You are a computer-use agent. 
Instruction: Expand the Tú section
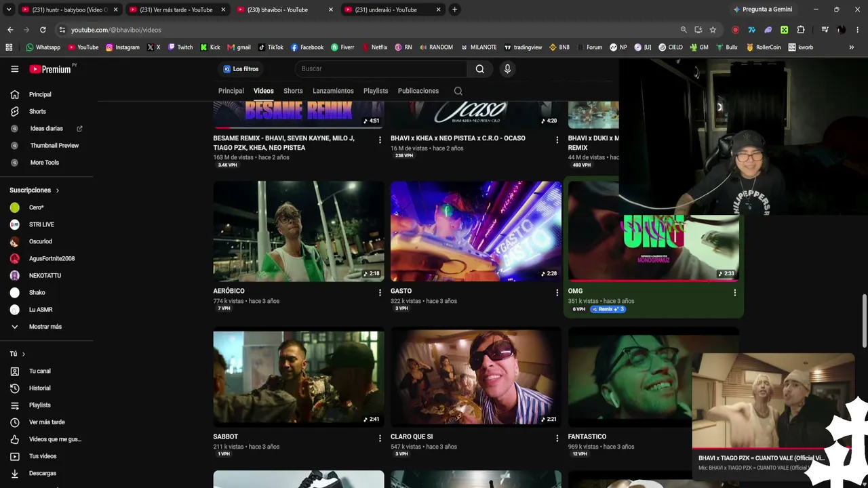[18, 354]
